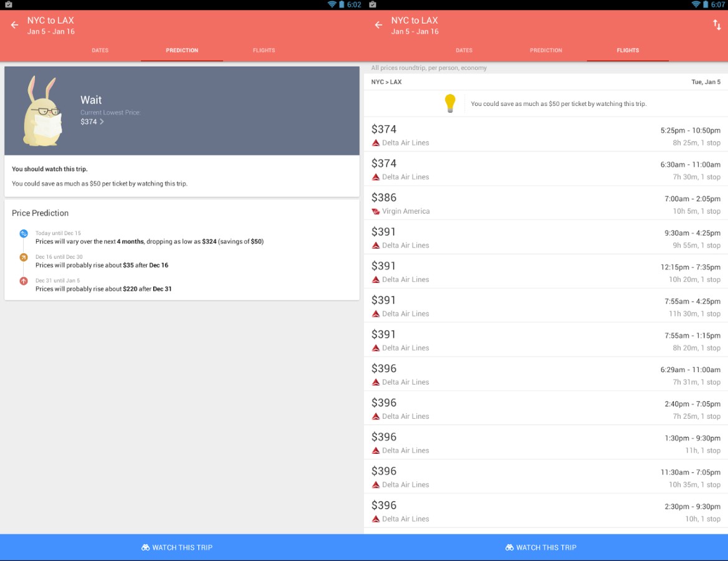Switch to Dates tab on the Prediction screen
This screenshot has width=728, height=561.
tap(100, 50)
